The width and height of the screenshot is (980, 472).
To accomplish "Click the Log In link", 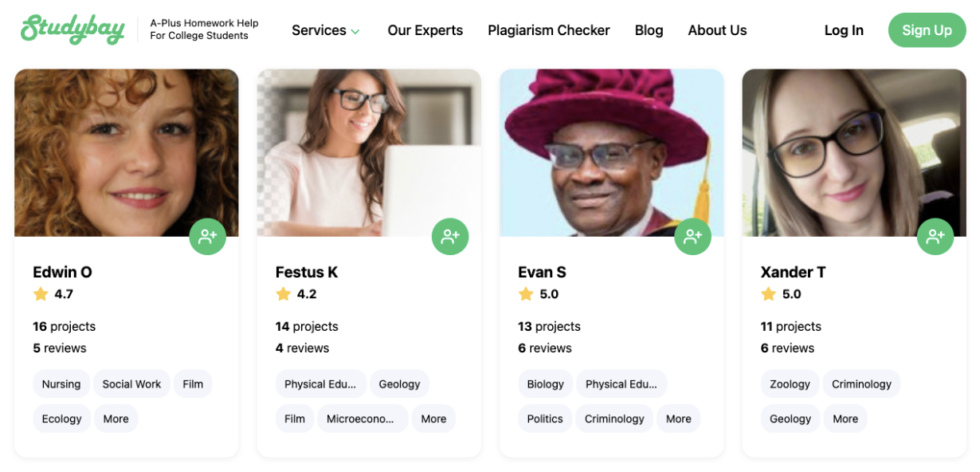I will click(x=844, y=30).
